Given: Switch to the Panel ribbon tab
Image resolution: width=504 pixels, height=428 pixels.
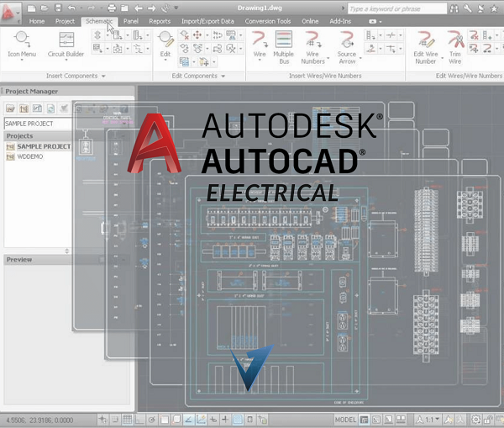Looking at the screenshot, I should pos(131,21).
